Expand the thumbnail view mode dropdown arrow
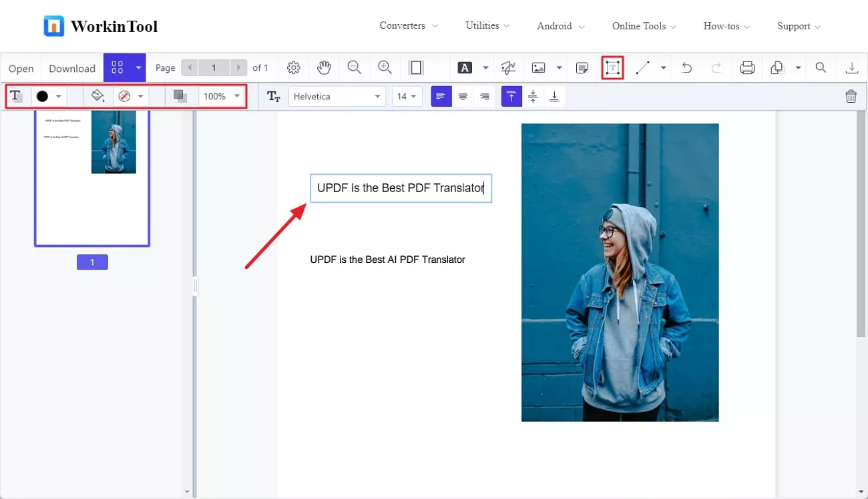 (x=138, y=67)
